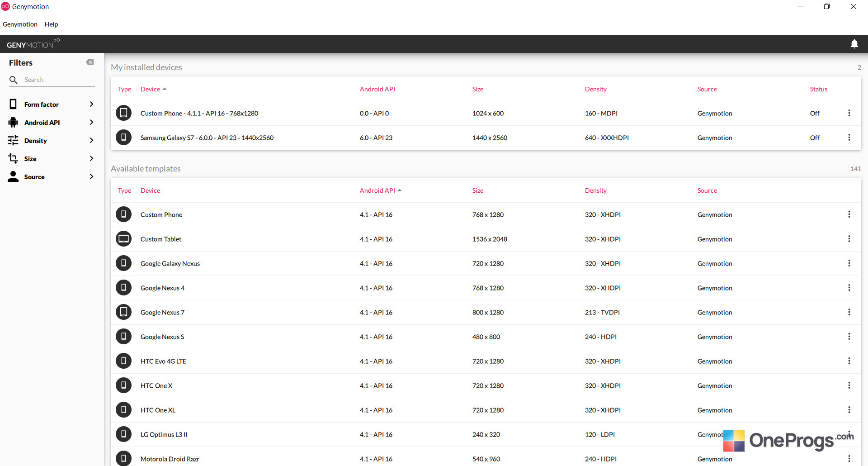Click the Form factor phone icon

point(13,104)
